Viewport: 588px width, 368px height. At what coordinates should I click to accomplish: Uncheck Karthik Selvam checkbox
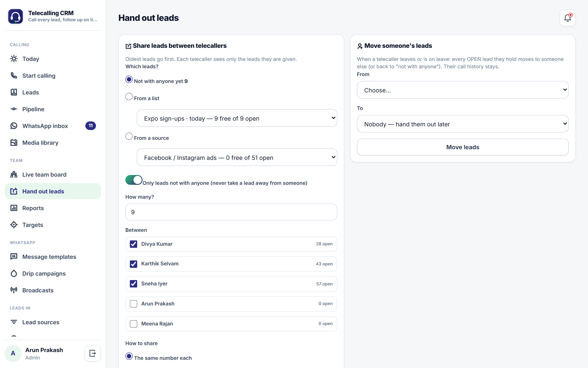click(133, 264)
